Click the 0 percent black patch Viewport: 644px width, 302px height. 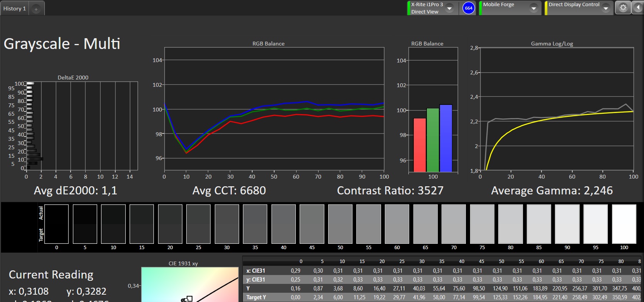[56, 224]
